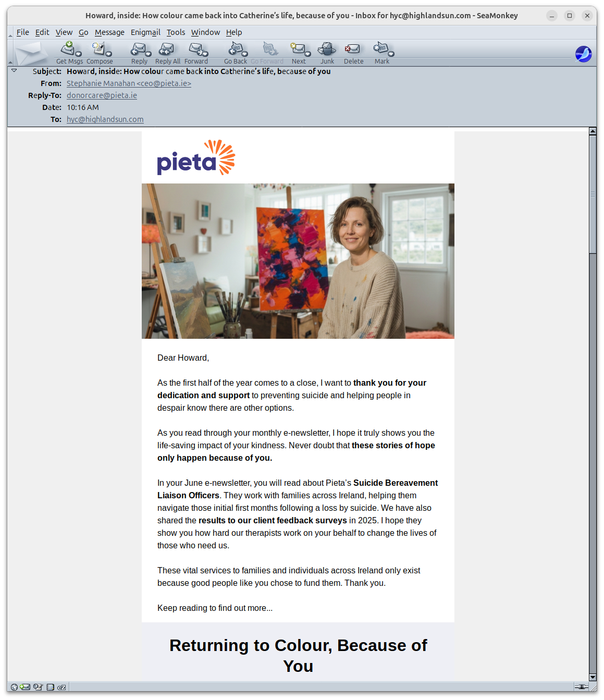Viewport: 604px width, 700px height.
Task: Click the Get Msgs toolbar icon
Action: pos(67,53)
